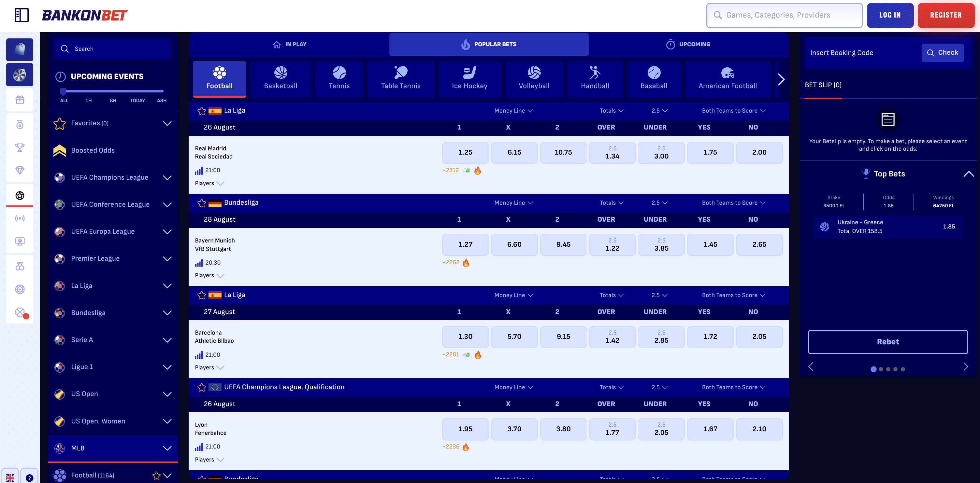Collapse the Top Bets panel
This screenshot has height=483, width=980.
click(x=968, y=174)
